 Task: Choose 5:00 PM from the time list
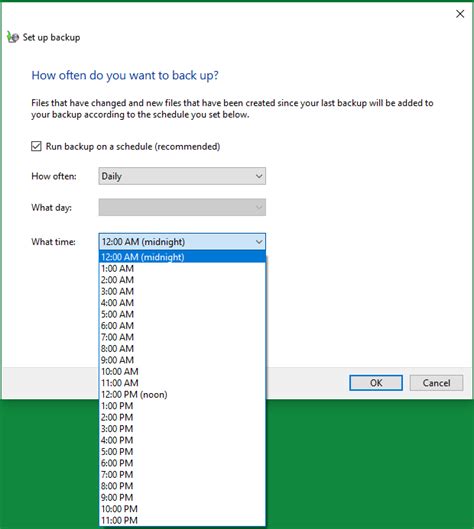pos(182,452)
